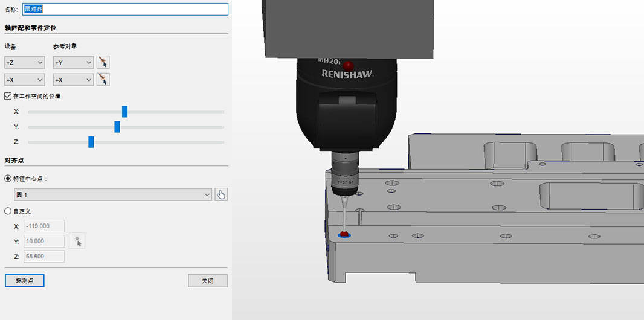Viewport: 644px width, 320px height.
Task: Click the 名称 text field containing 预对齐
Action: click(x=125, y=10)
